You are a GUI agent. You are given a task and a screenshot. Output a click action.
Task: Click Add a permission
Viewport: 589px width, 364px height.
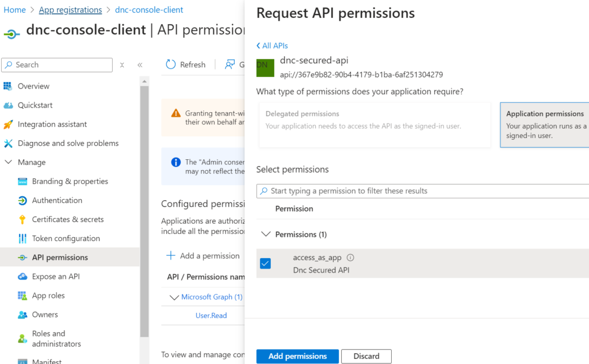[x=203, y=256]
